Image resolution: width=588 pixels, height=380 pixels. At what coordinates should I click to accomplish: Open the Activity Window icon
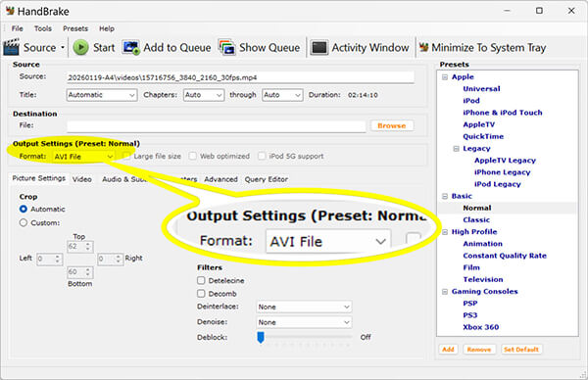pyautogui.click(x=319, y=48)
